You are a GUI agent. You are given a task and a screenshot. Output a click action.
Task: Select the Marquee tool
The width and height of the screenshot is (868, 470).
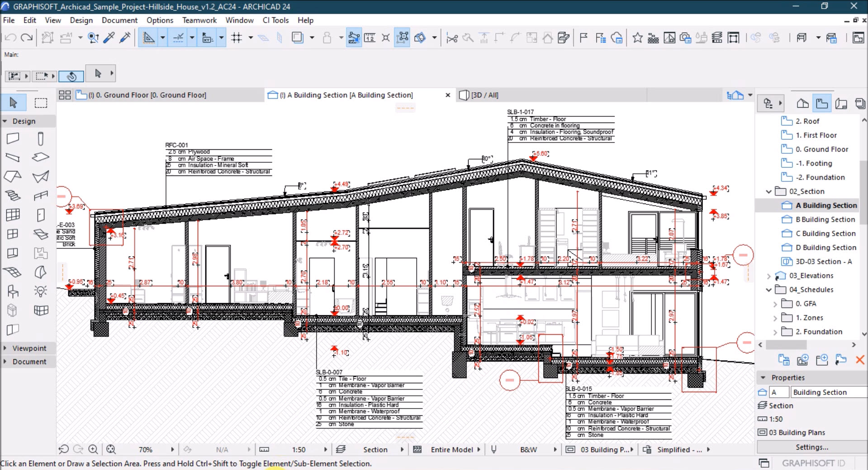point(41,102)
